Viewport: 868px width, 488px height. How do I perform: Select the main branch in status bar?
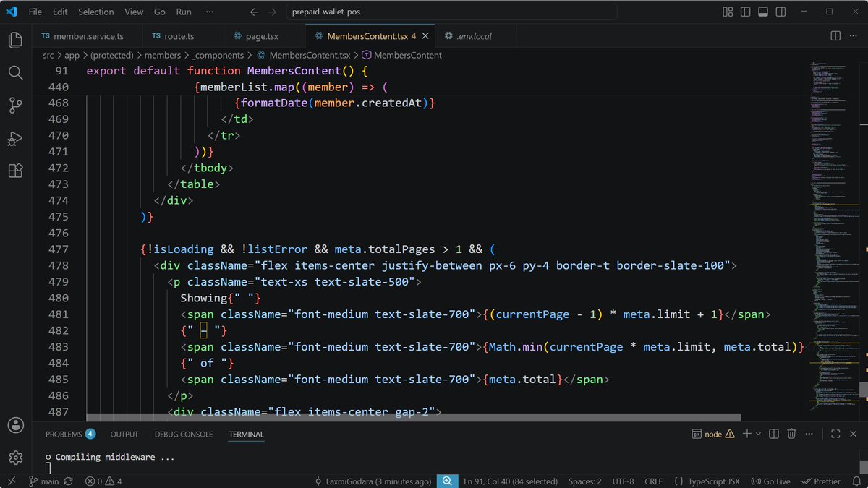[x=43, y=481]
